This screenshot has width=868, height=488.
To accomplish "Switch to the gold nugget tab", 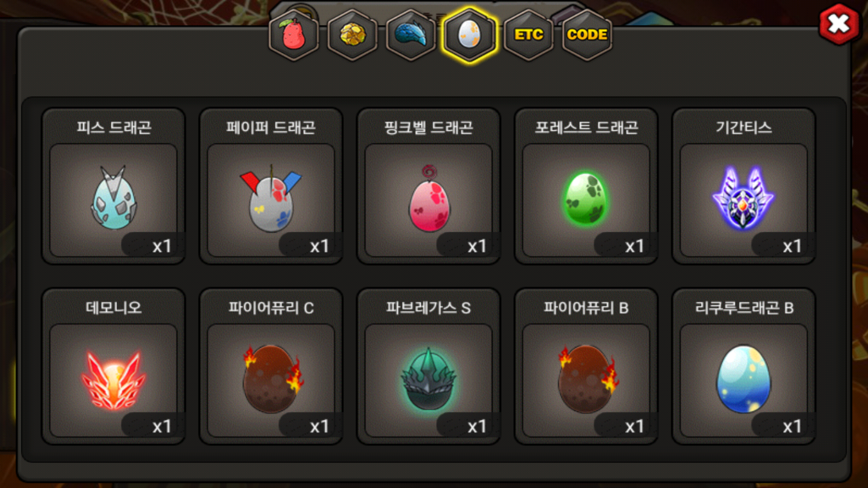I will [x=353, y=35].
